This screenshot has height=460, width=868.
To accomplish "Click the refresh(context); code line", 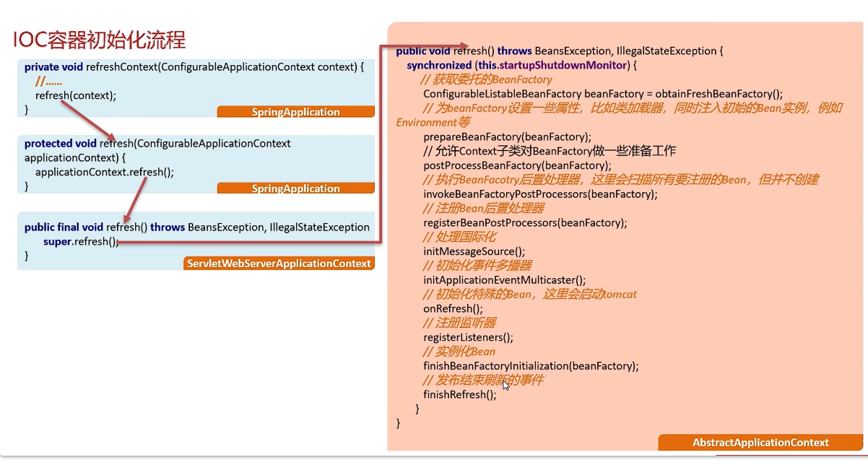I will click(75, 95).
